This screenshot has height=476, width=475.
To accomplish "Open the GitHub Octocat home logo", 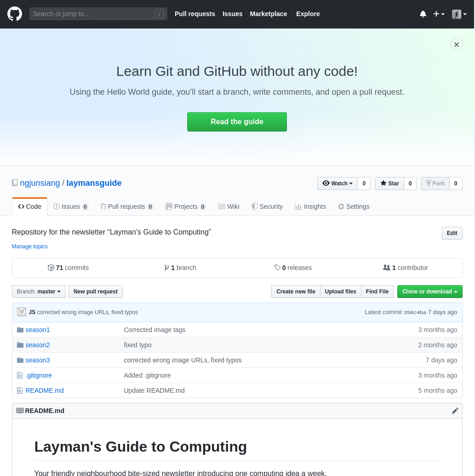I will [15, 14].
